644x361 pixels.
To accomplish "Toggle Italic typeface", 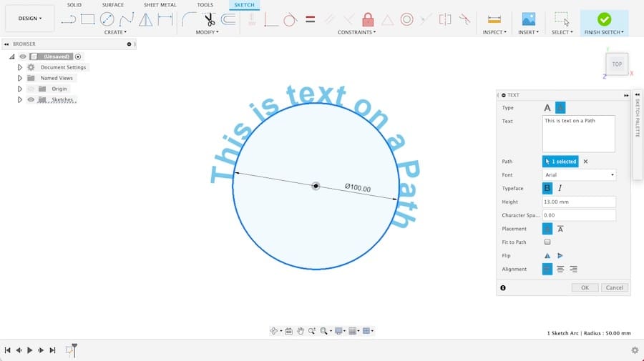I will coord(560,188).
